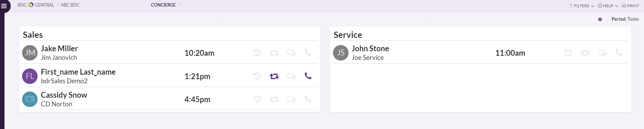Viewport: 644px width, 129px height.
Task: Open history icon for Jake Miller
Action: pyautogui.click(x=257, y=53)
